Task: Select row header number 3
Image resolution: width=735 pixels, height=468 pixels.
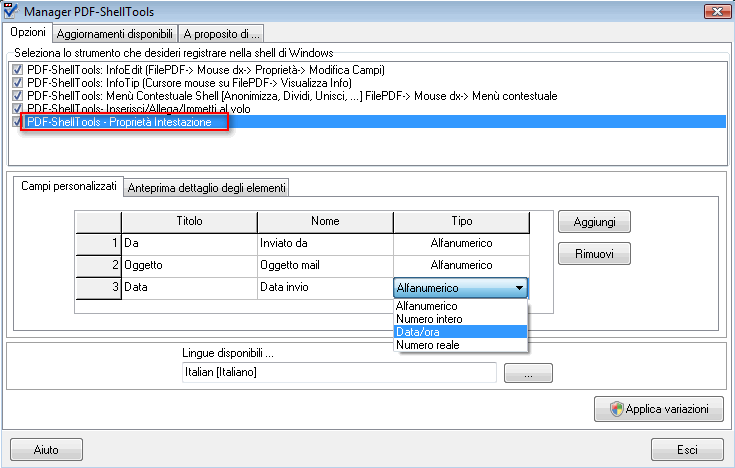Action: (98, 287)
